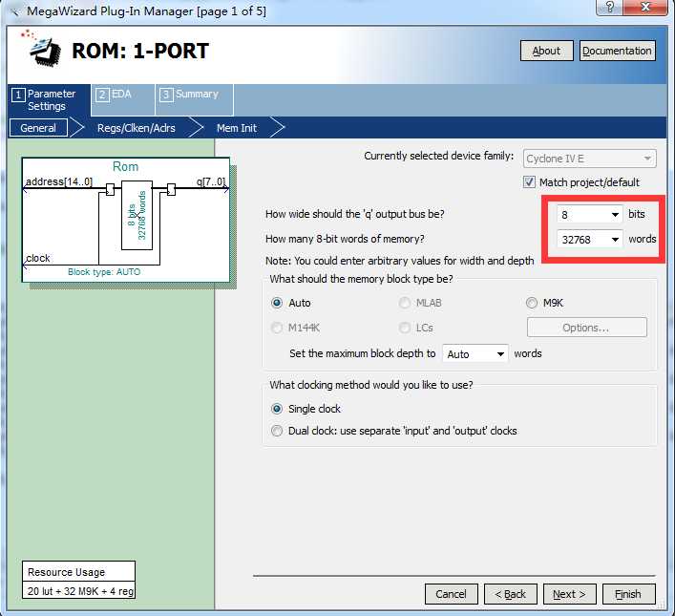Open maximum block depth Auto dropdown
The height and width of the screenshot is (616, 675).
pyautogui.click(x=475, y=354)
